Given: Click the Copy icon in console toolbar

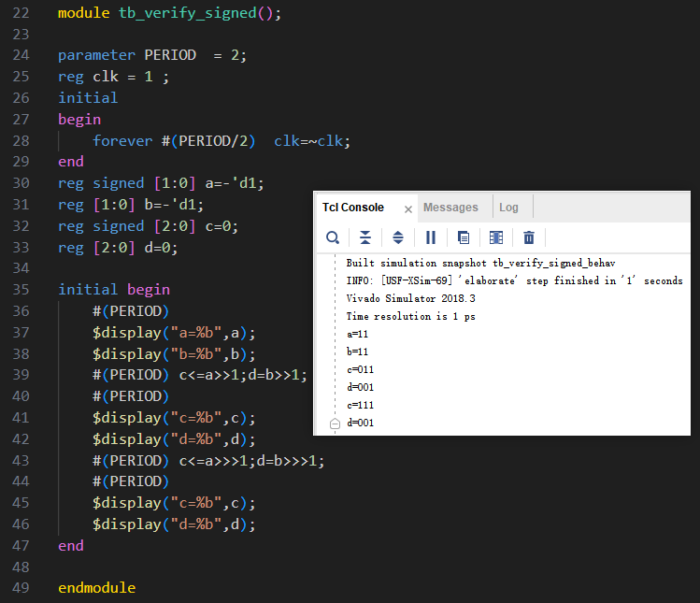Looking at the screenshot, I should pos(464,237).
